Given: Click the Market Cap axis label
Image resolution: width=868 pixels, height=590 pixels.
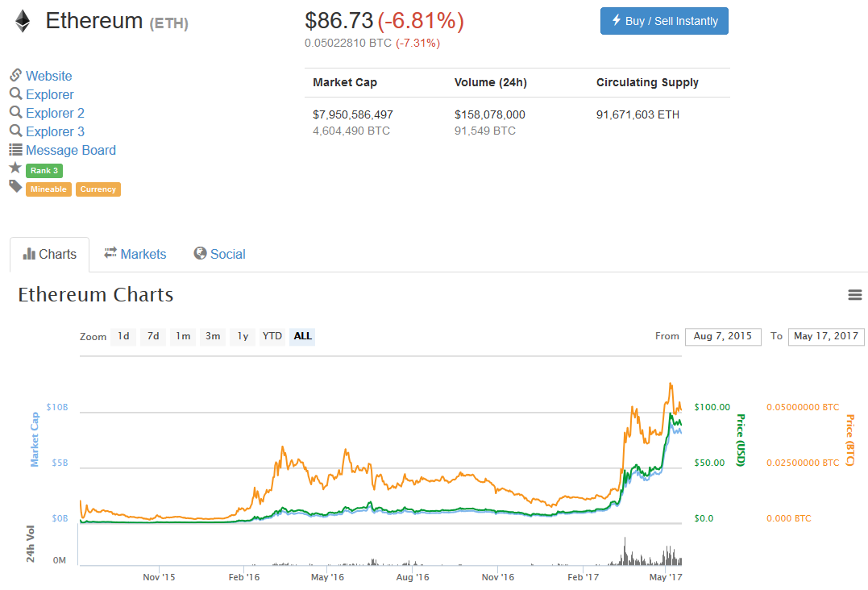Looking at the screenshot, I should [35, 439].
